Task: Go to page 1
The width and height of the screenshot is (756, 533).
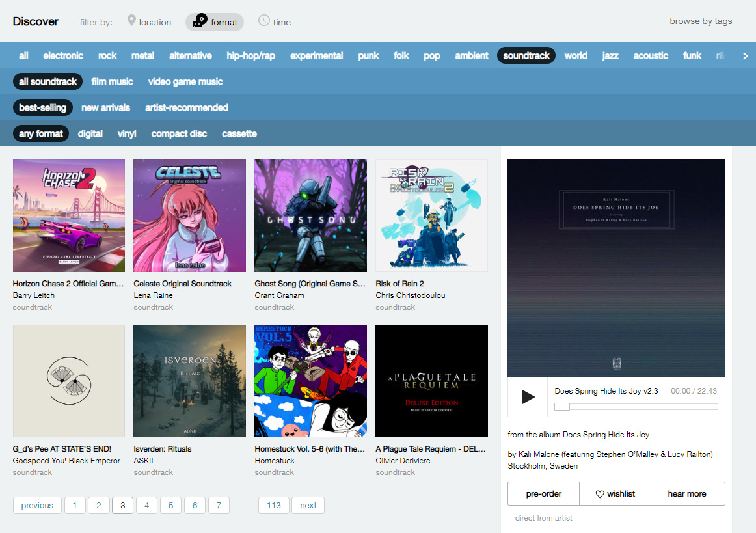Action: [x=75, y=506]
